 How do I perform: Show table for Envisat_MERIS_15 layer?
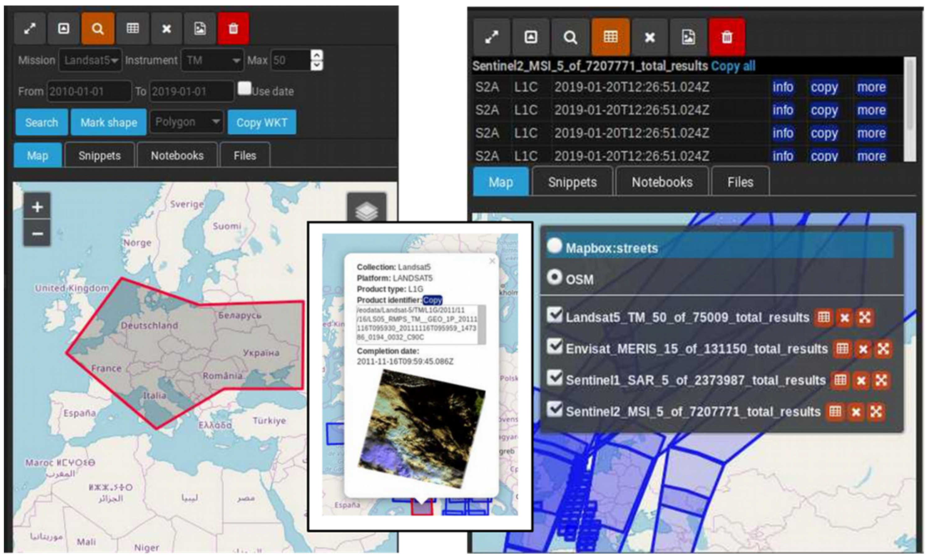(842, 349)
